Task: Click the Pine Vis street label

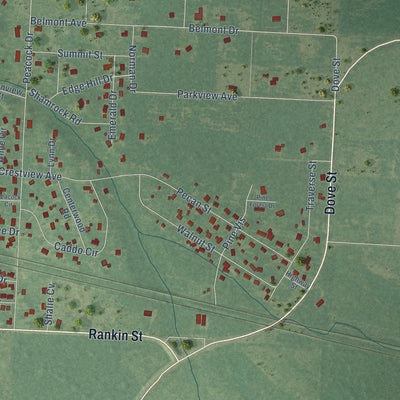Action: 235,233
